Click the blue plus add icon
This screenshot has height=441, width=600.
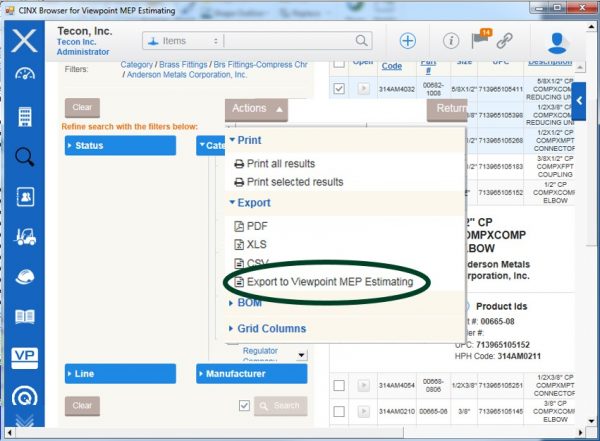[x=408, y=41]
